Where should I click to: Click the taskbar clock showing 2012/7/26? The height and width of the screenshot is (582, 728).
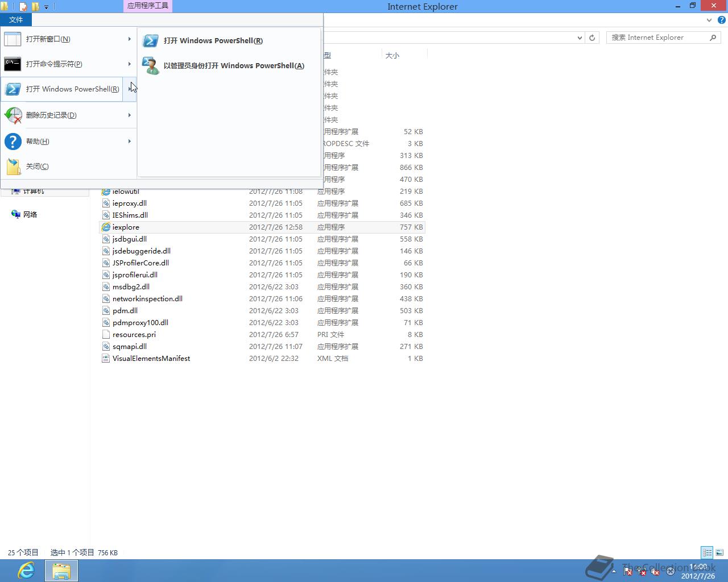click(x=698, y=571)
